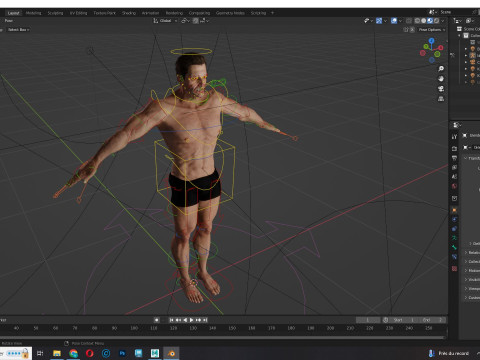
Task: Open the Compositing workspace tab
Action: (199, 13)
